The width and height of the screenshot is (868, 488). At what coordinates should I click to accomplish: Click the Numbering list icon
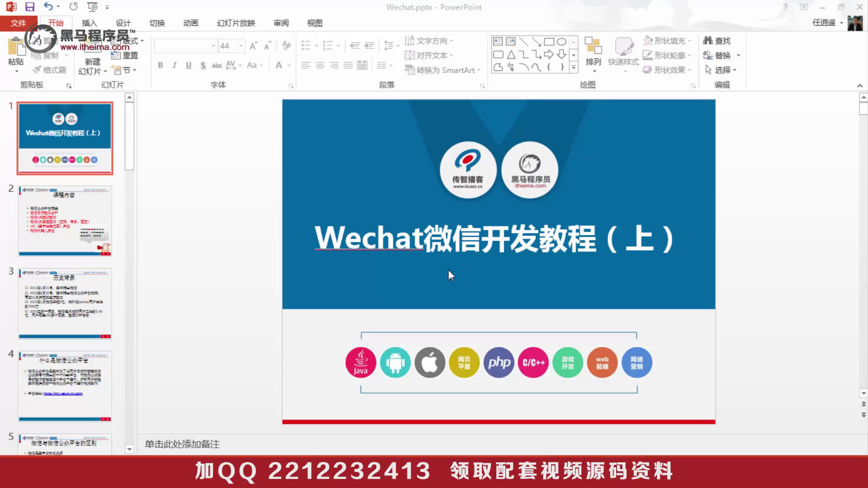tap(328, 46)
